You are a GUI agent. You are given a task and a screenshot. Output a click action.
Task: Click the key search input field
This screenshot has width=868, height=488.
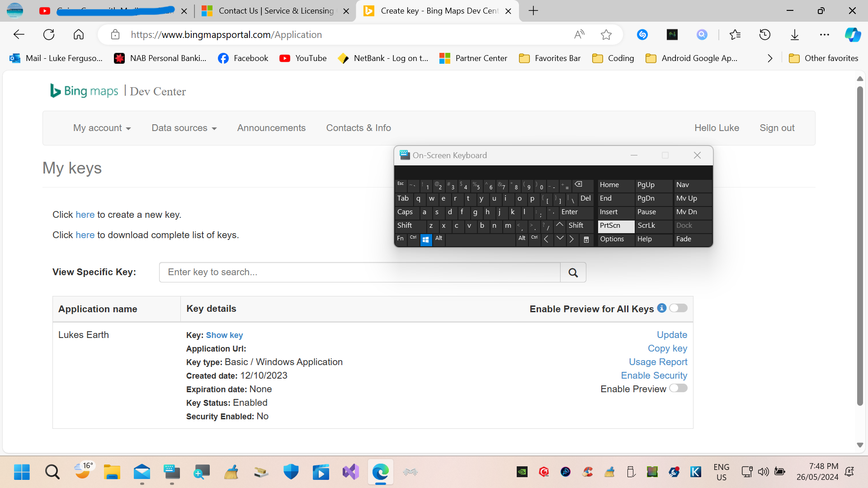point(359,272)
